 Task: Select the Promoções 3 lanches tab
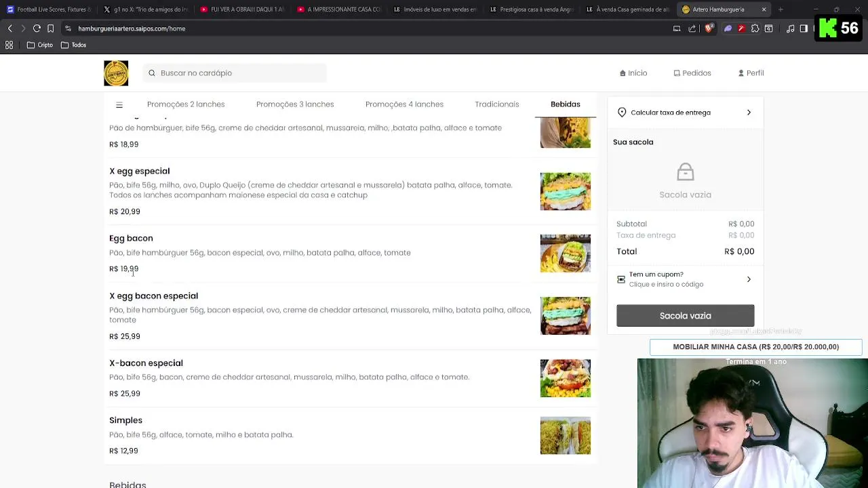point(295,104)
